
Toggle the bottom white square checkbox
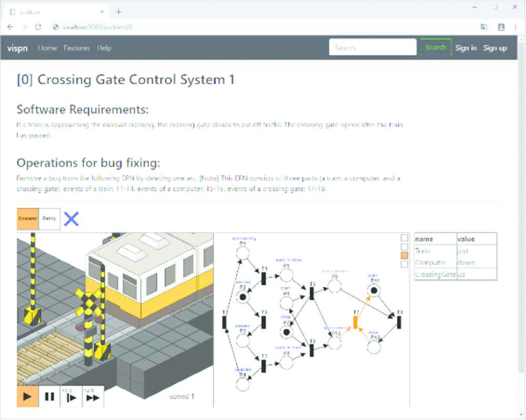click(404, 264)
